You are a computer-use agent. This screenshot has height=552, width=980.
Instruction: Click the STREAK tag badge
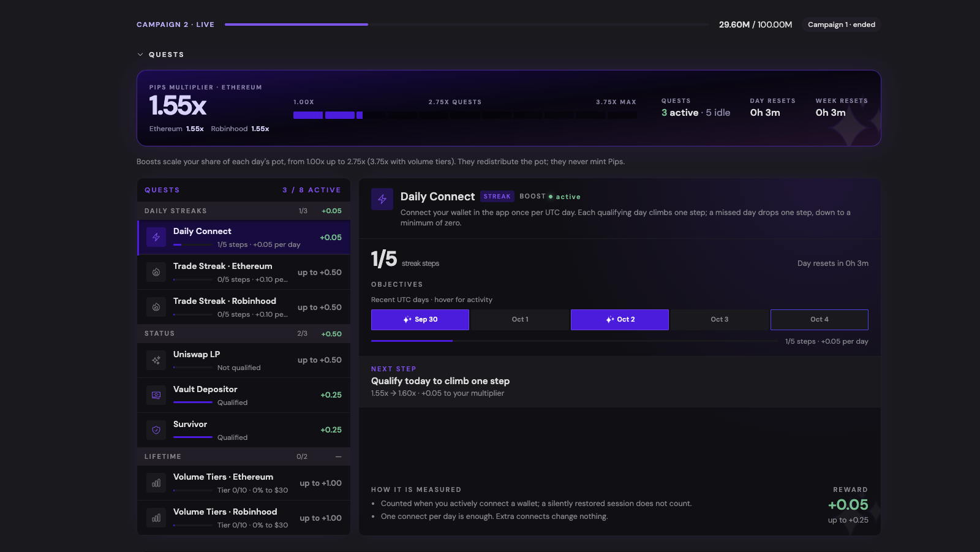[x=497, y=197]
